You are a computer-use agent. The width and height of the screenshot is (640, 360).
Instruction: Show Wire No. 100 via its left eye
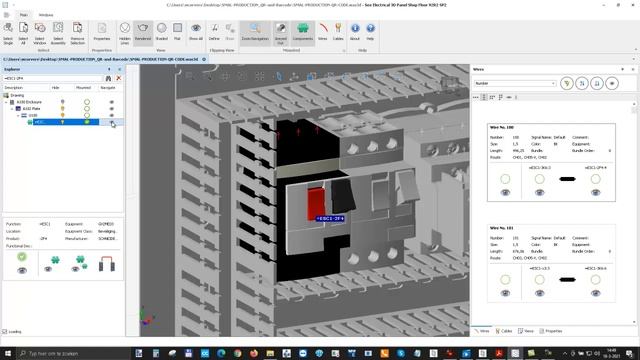click(x=505, y=193)
